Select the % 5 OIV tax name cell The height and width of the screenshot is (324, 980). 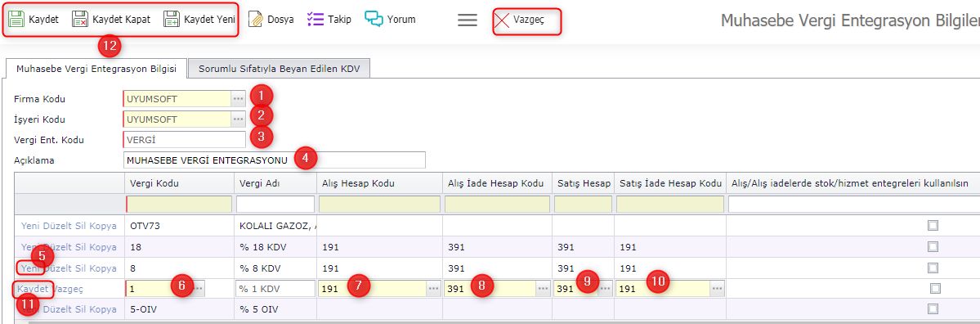point(275,309)
